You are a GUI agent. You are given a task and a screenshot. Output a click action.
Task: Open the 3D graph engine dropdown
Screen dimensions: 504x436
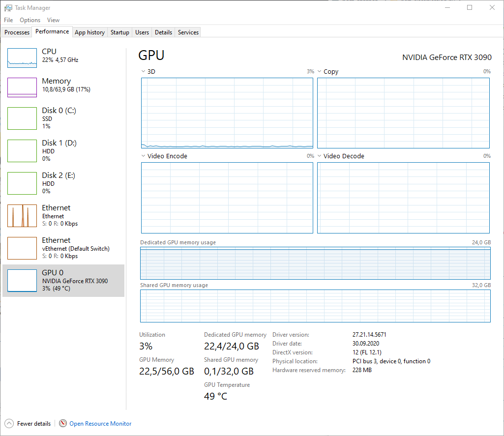143,72
